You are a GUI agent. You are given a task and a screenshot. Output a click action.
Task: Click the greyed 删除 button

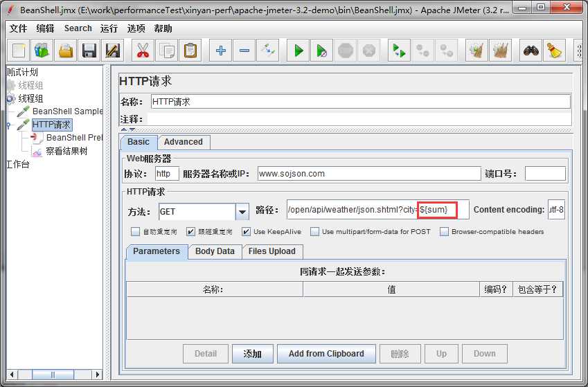(x=400, y=354)
